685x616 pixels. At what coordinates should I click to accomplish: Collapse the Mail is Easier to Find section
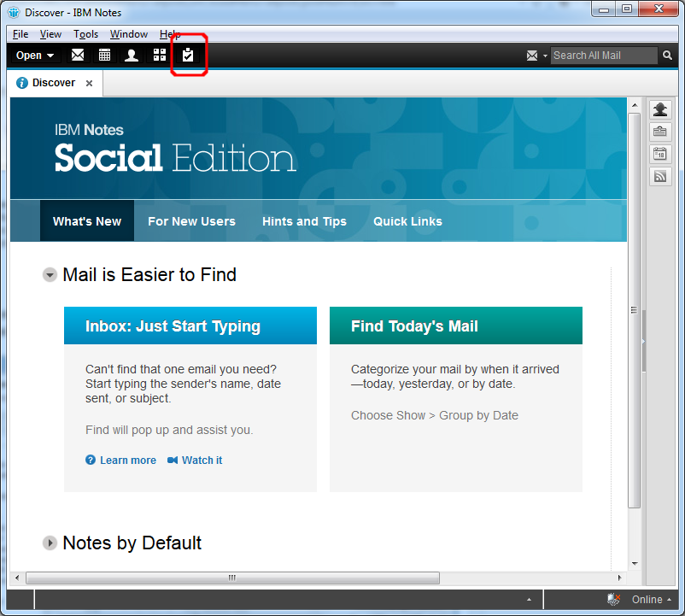50,275
